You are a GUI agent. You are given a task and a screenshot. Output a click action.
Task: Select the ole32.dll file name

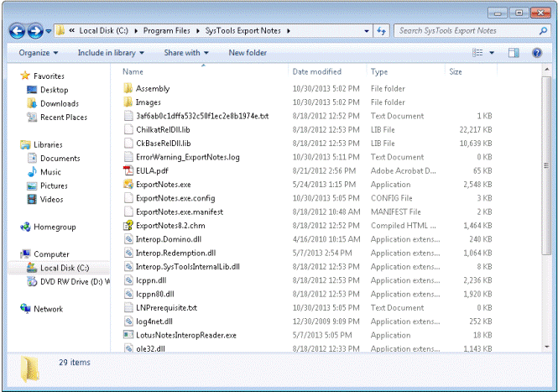[x=150, y=348]
